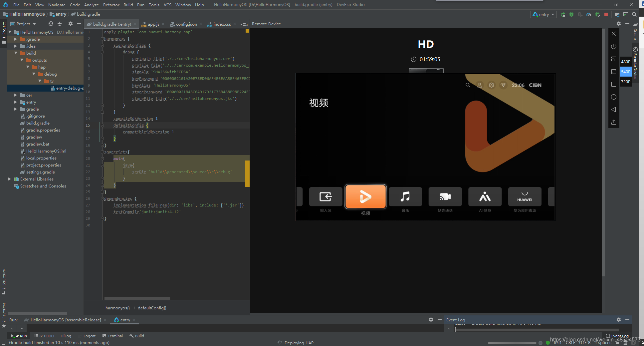Click the locate/scroll-from-source icon in Project panel
The height and width of the screenshot is (346, 644).
pos(51,24)
